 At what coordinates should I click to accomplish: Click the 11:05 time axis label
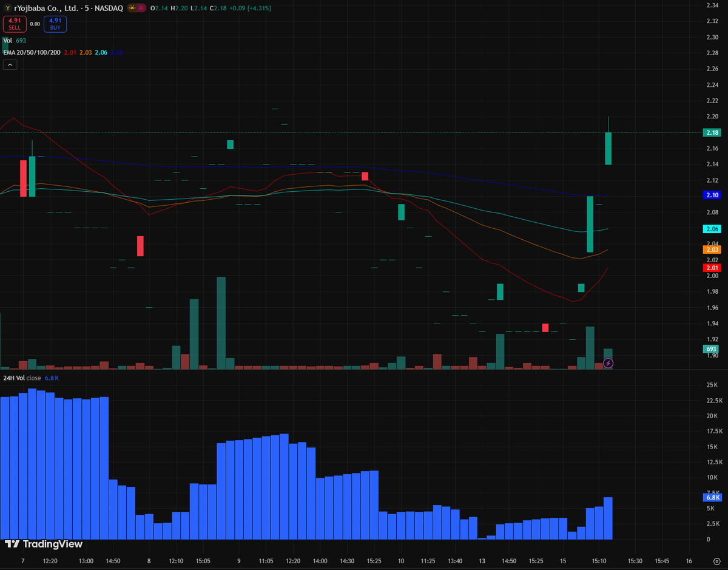[266, 561]
